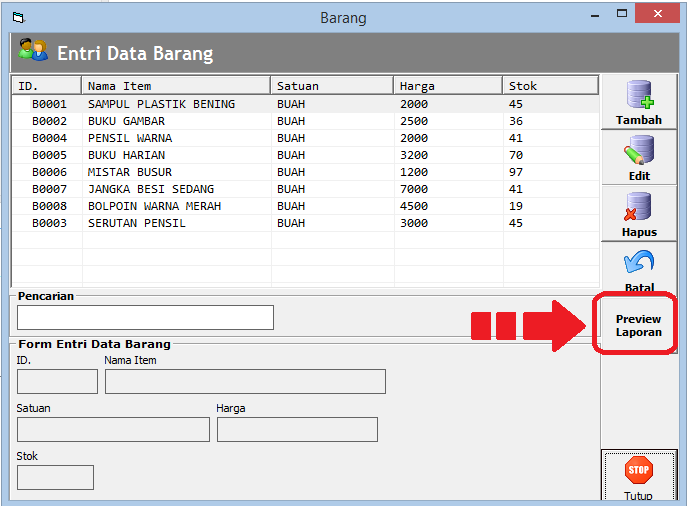Select the B0005 row ID cell
The width and height of the screenshot is (687, 506).
point(50,156)
